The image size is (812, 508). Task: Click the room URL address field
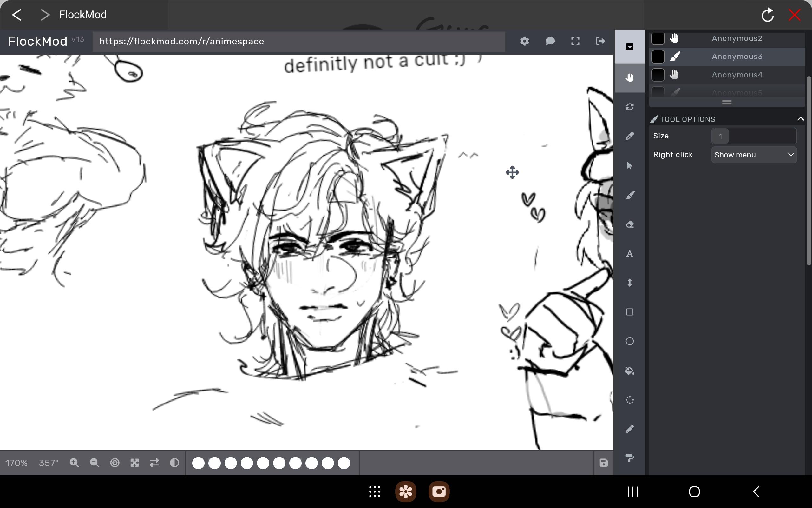tap(298, 41)
